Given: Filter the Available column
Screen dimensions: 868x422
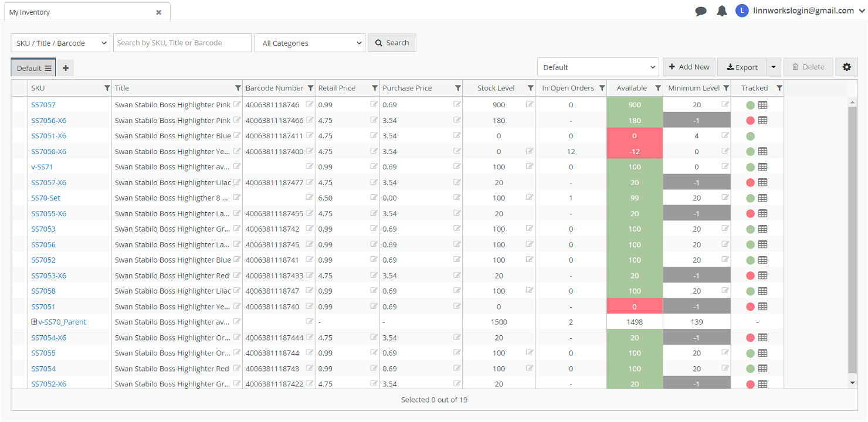Looking at the screenshot, I should point(657,88).
